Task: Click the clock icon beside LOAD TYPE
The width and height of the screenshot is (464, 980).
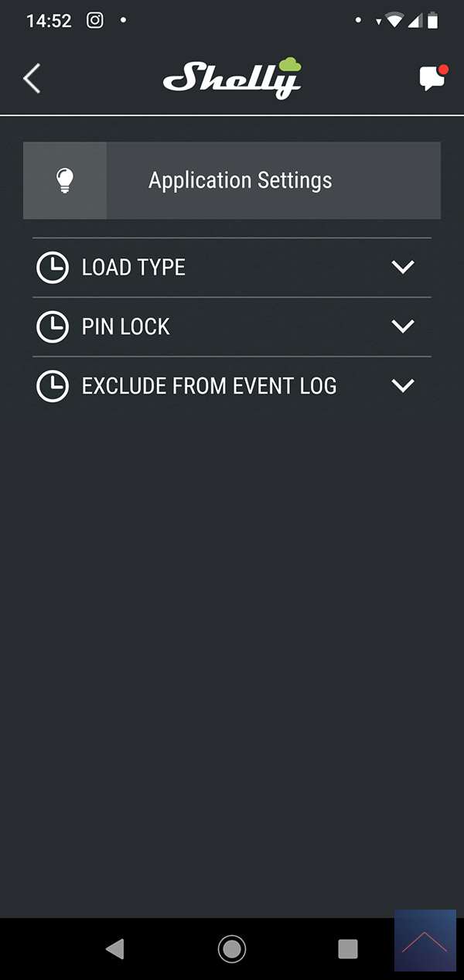Action: (x=53, y=268)
